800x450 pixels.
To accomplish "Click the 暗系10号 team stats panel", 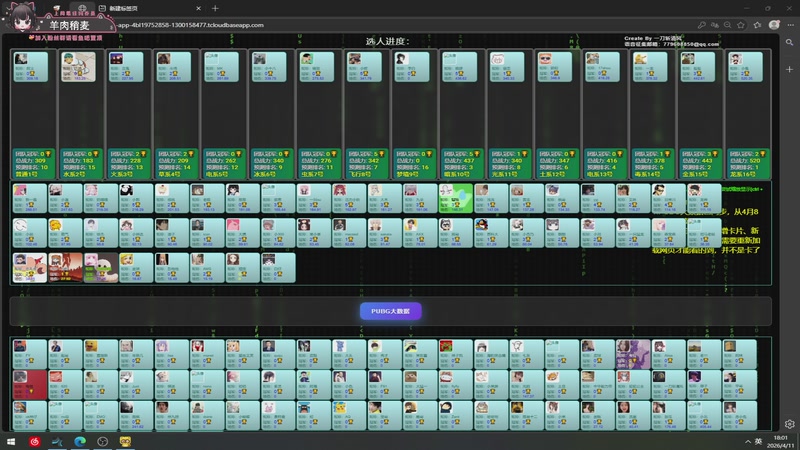I will click(462, 164).
